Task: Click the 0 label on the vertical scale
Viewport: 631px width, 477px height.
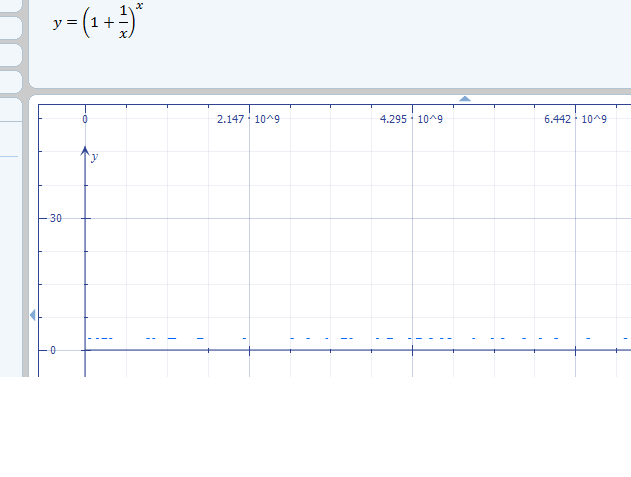Action: point(54,350)
